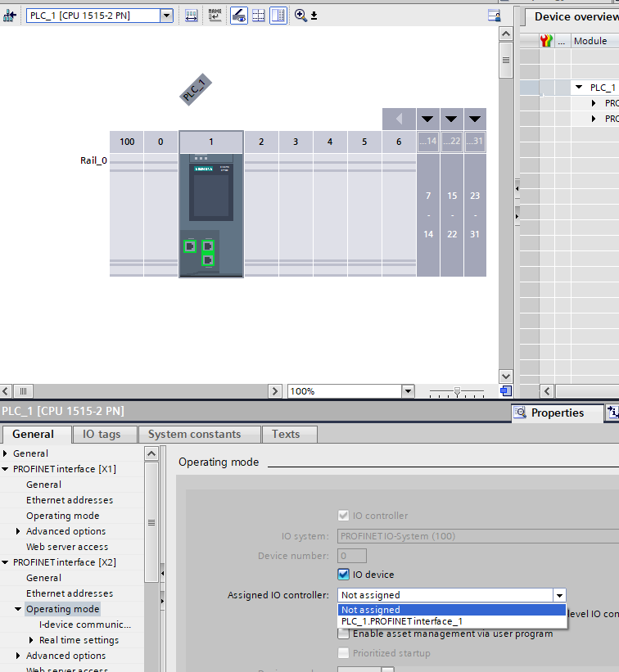Click the zoom magnifier icon in toolbar
Viewport: 619px width, 672px height.
tap(300, 16)
